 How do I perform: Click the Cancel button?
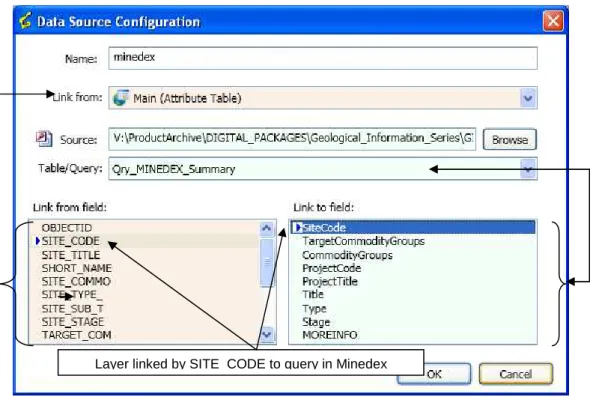pyautogui.click(x=515, y=374)
